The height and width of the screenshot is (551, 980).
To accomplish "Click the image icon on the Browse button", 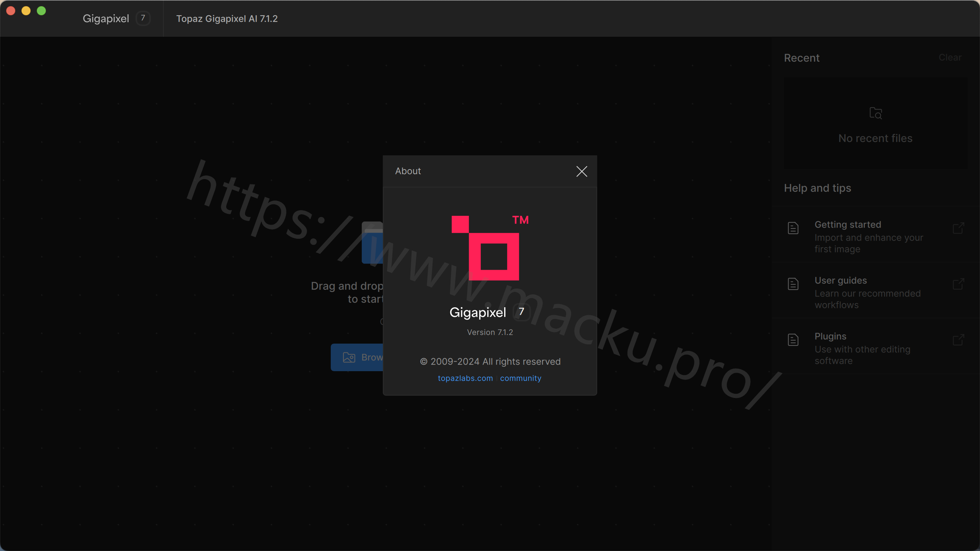I will tap(349, 357).
